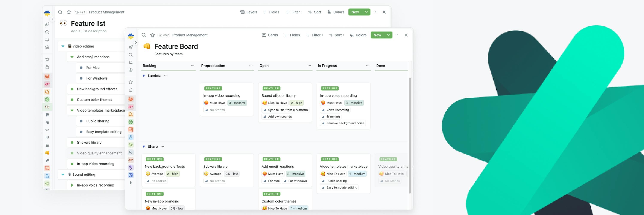Collapse the Video editing tree group
The height and width of the screenshot is (215, 644).
coord(63,46)
